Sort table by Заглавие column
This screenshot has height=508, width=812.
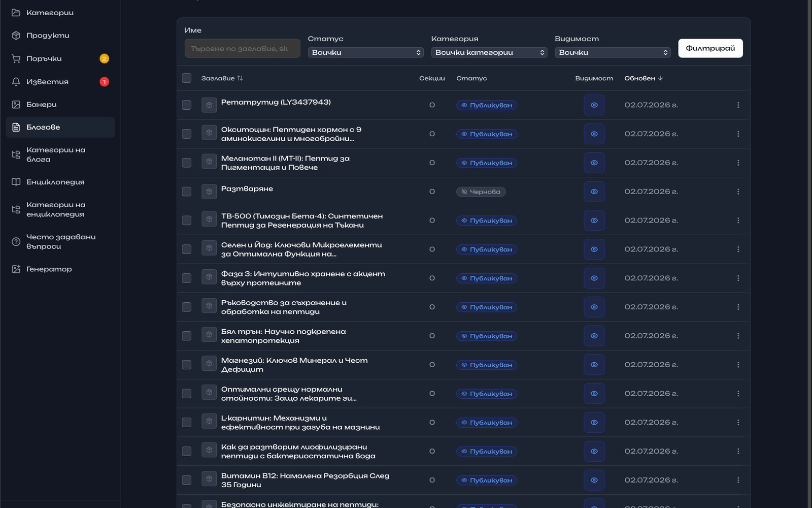point(222,78)
